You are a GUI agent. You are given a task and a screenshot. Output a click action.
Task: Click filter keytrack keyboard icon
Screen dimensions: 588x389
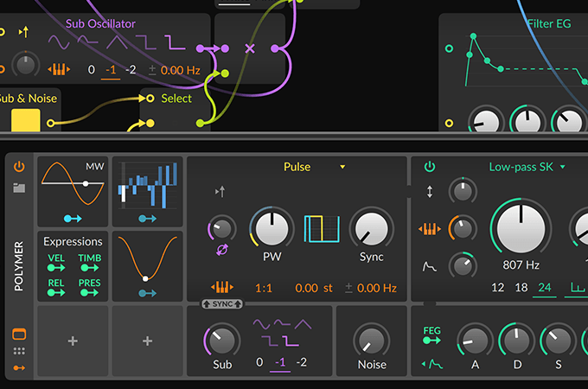coord(430,228)
